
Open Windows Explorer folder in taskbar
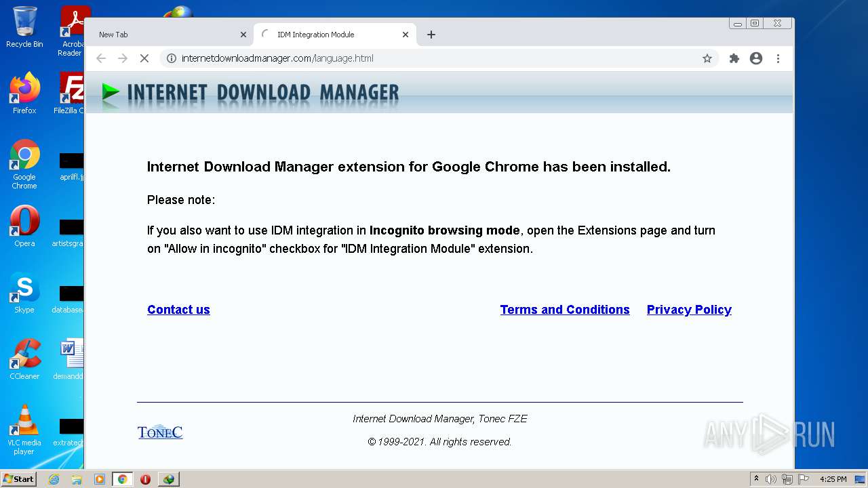[77, 479]
